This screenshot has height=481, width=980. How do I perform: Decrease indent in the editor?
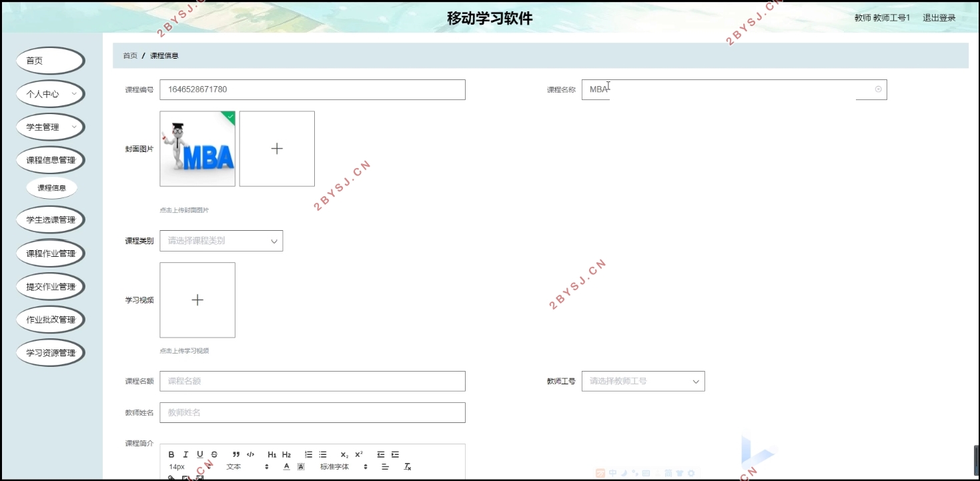tap(381, 454)
